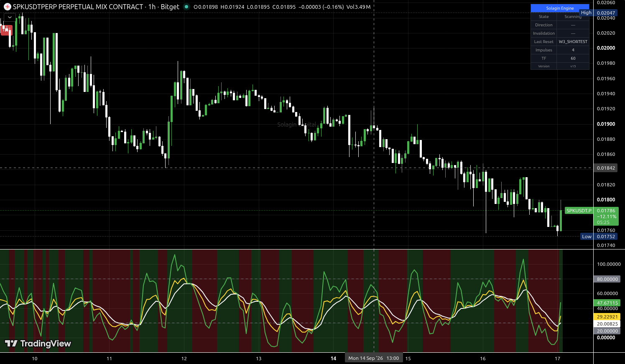Click the 0.01980 price axis label
625x364 pixels.
(x=606, y=63)
